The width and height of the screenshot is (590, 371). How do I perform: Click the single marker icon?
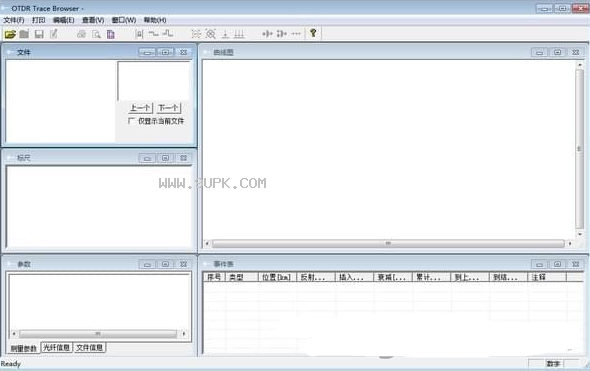(x=225, y=34)
